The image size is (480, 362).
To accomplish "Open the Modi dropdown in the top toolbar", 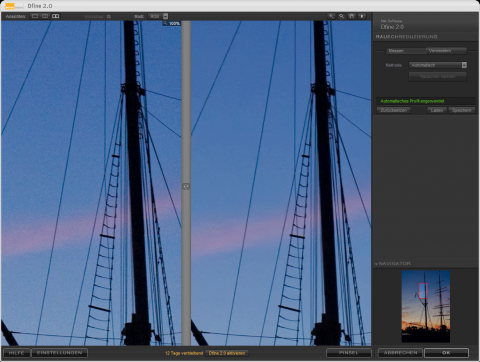I will 158,16.
